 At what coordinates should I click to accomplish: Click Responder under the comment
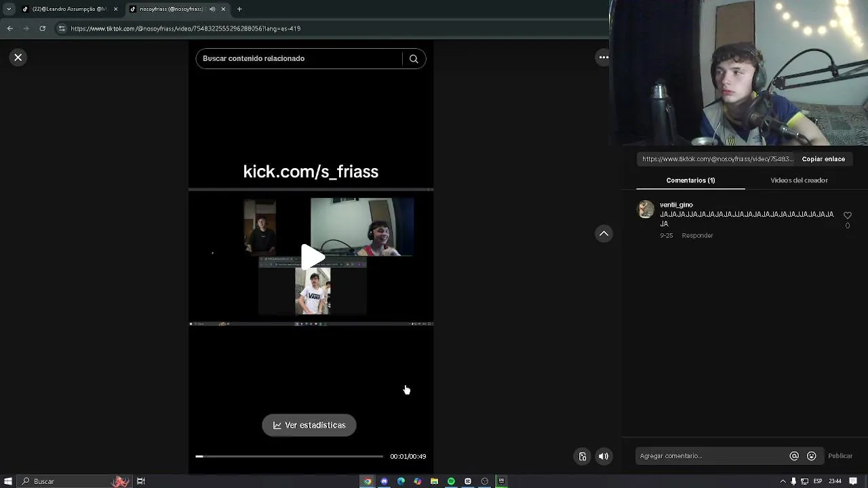(x=697, y=235)
